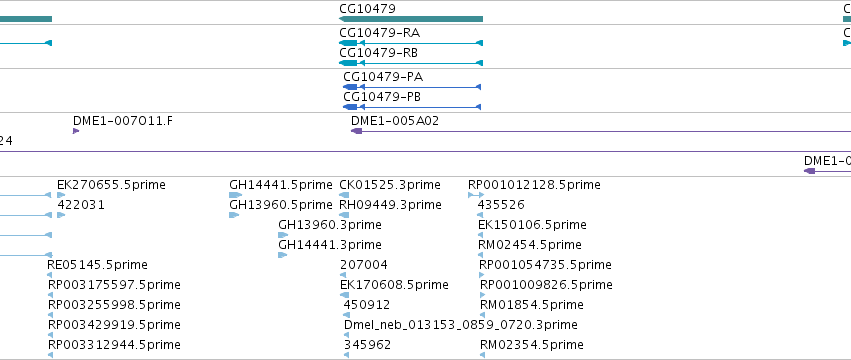Select EST RM02354.5prime
This screenshot has height=360, width=851.
pos(532,345)
